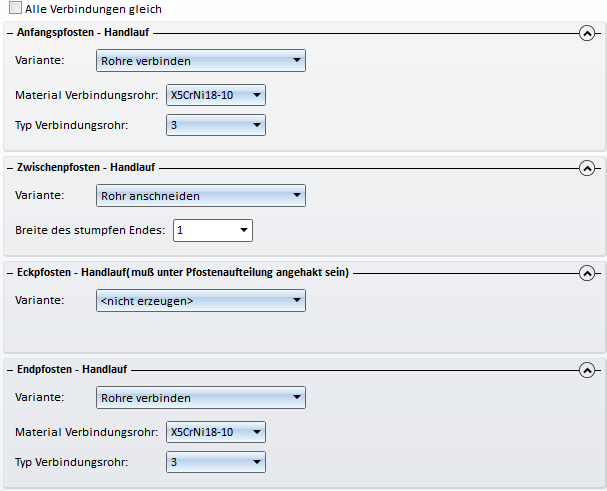Click the 'Variante:' label in the Eckpfosten section
Viewport: 607px width, 491px height.
coord(40,300)
